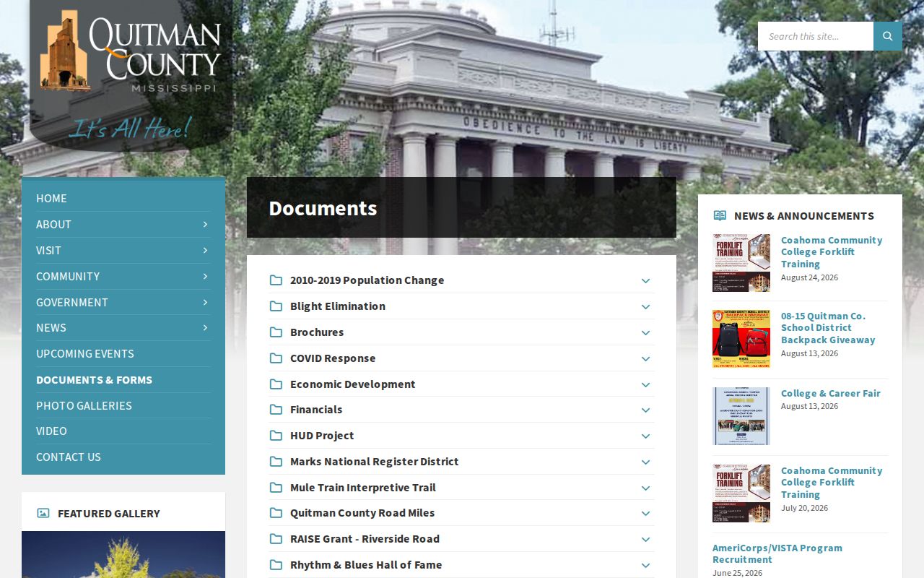This screenshot has height=578, width=924.
Task: Open the College & Career Fair flyer thumbnail
Action: click(x=741, y=416)
